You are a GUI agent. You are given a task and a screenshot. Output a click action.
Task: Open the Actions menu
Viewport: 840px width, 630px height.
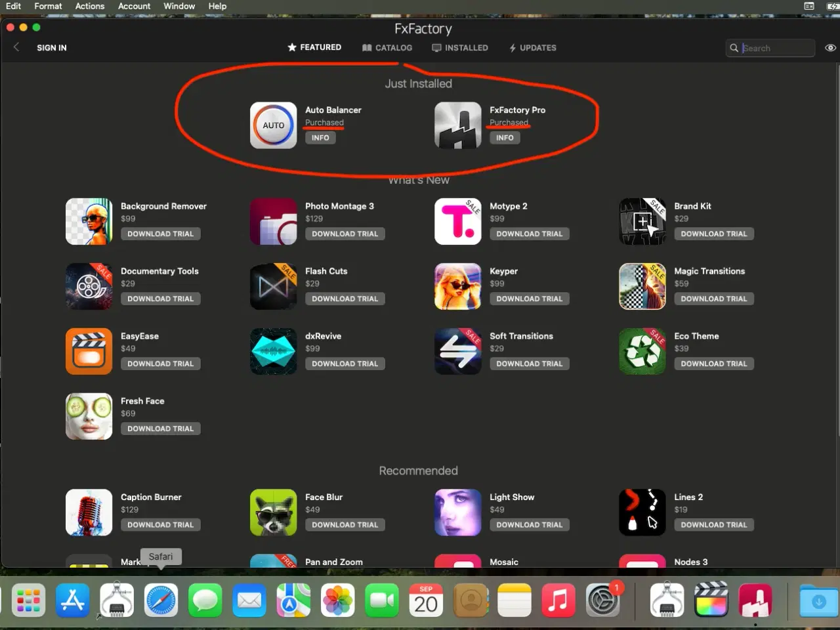click(89, 6)
